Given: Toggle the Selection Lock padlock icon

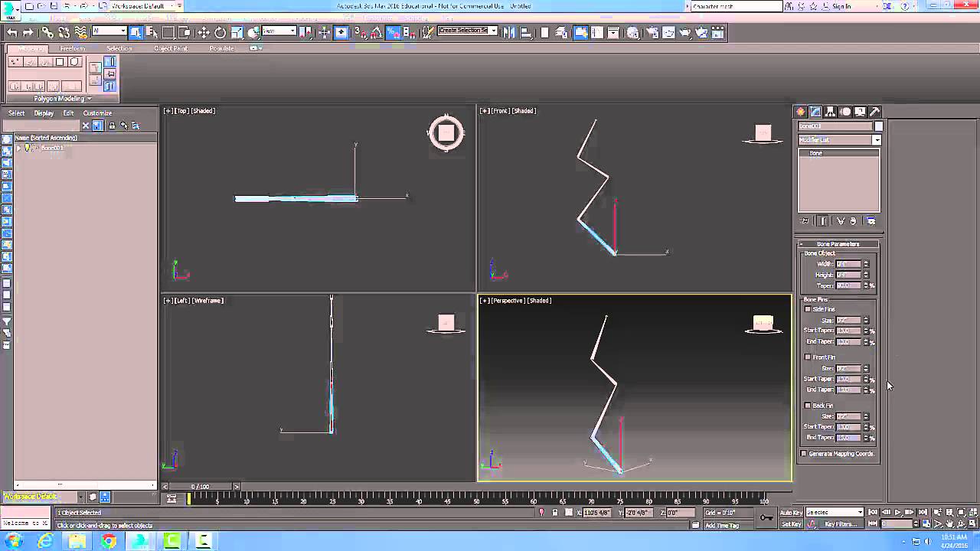Looking at the screenshot, I should pyautogui.click(x=555, y=513).
